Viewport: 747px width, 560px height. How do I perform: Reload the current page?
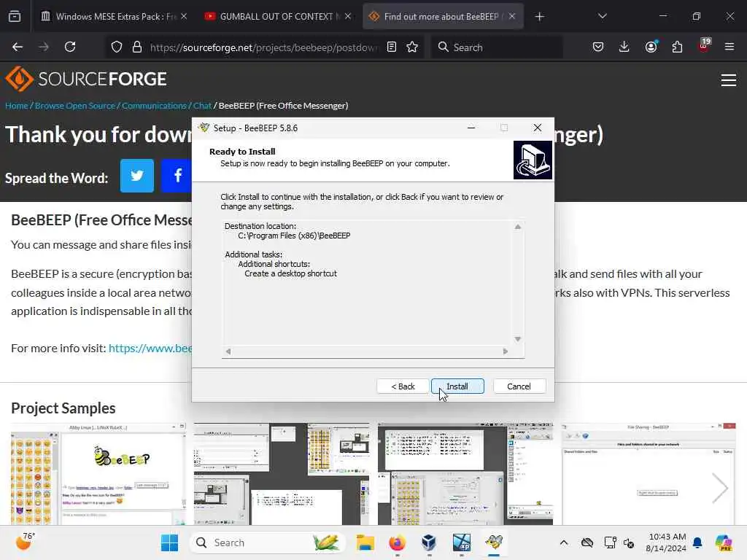(x=70, y=47)
